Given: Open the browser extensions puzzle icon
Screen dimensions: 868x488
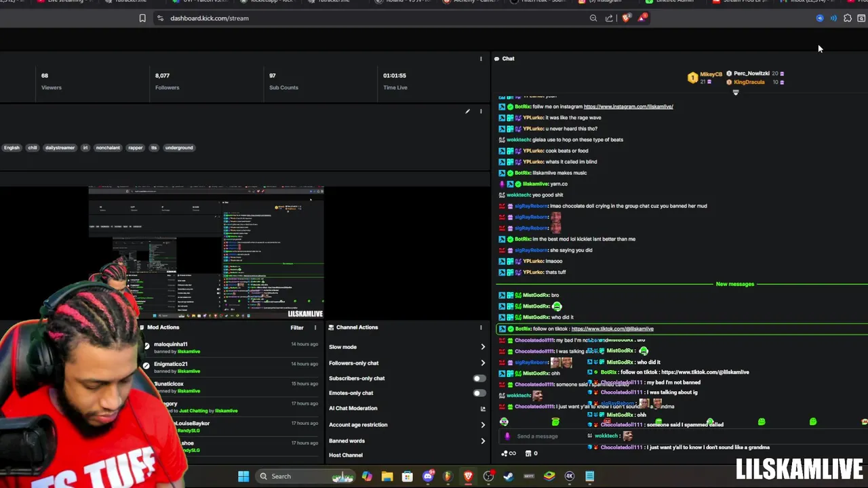Looking at the screenshot, I should (848, 18).
